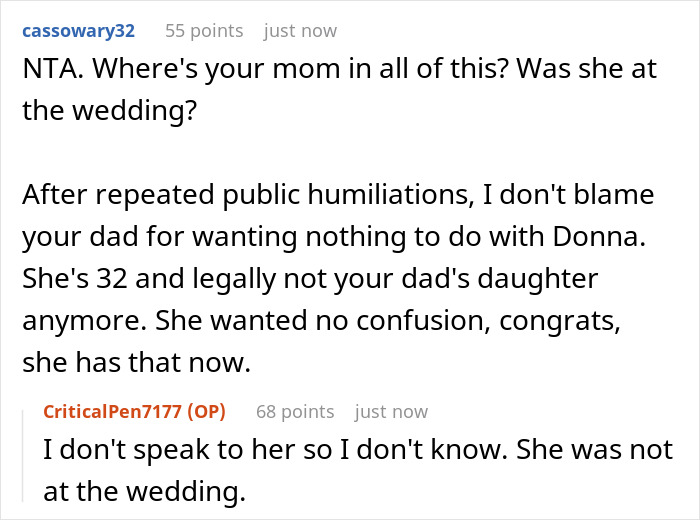Click cassowary32's 'just now' timestamp
Screen dimensions: 700x520
300,30
